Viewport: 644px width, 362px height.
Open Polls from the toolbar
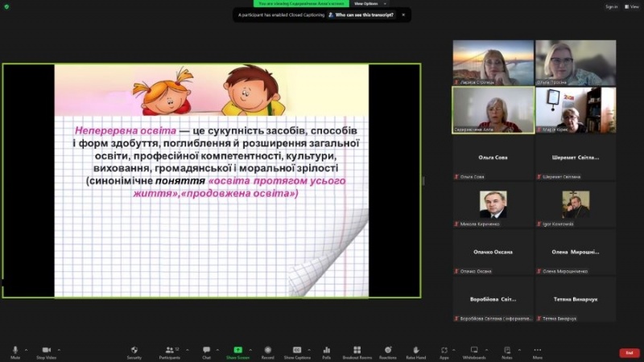[x=326, y=352]
